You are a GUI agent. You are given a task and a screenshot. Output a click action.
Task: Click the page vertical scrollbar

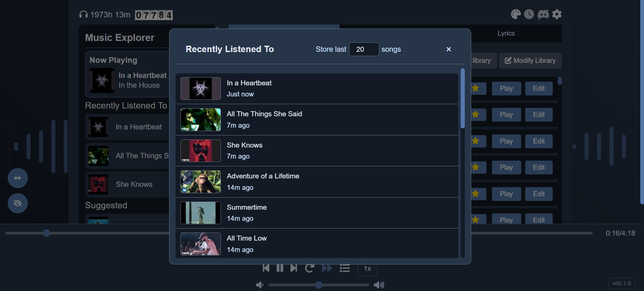pos(642,102)
